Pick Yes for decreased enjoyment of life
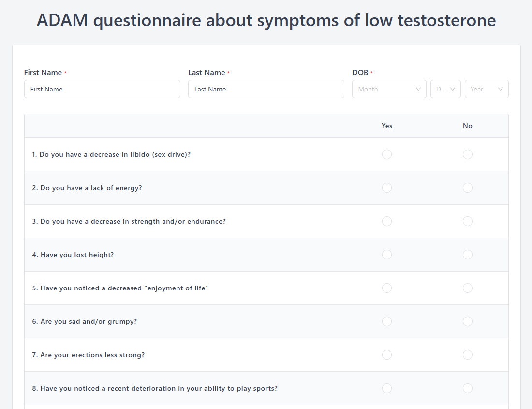Screen dimensions: 532x409 click(387, 288)
